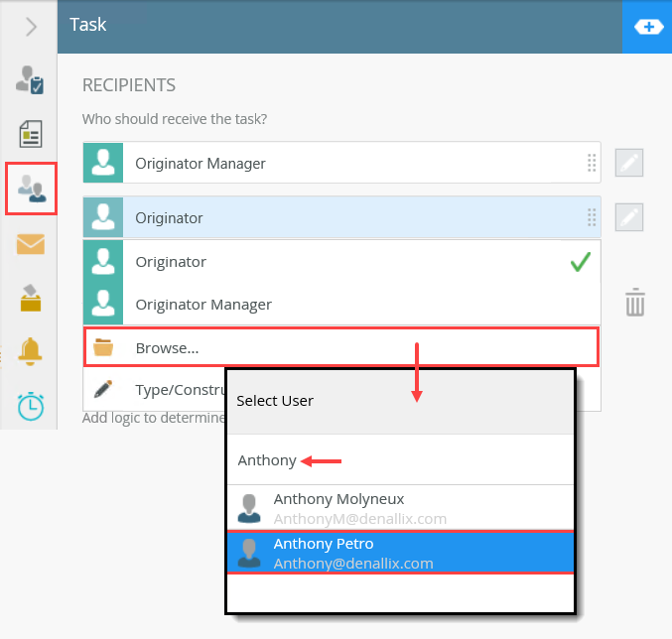The image size is (672, 639).
Task: Click the RECIPIENTS section heading
Action: [129, 84]
